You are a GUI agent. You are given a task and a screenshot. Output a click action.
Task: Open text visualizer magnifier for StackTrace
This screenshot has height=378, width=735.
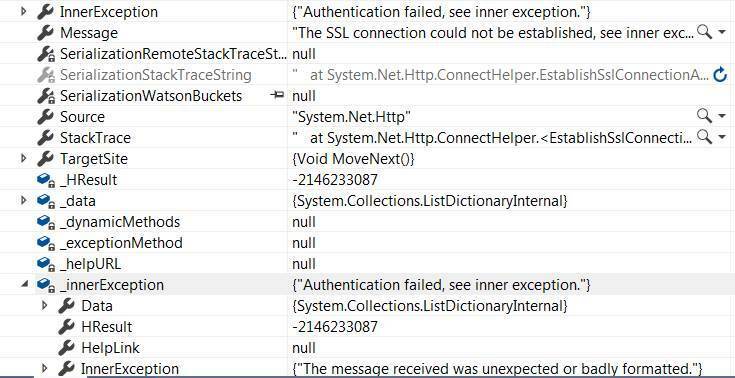click(x=704, y=136)
